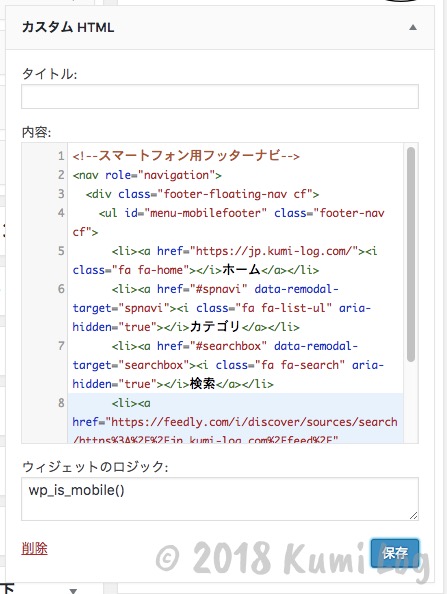The width and height of the screenshot is (447, 594).
Task: Click line number 1 in gutter
Action: coord(61,156)
